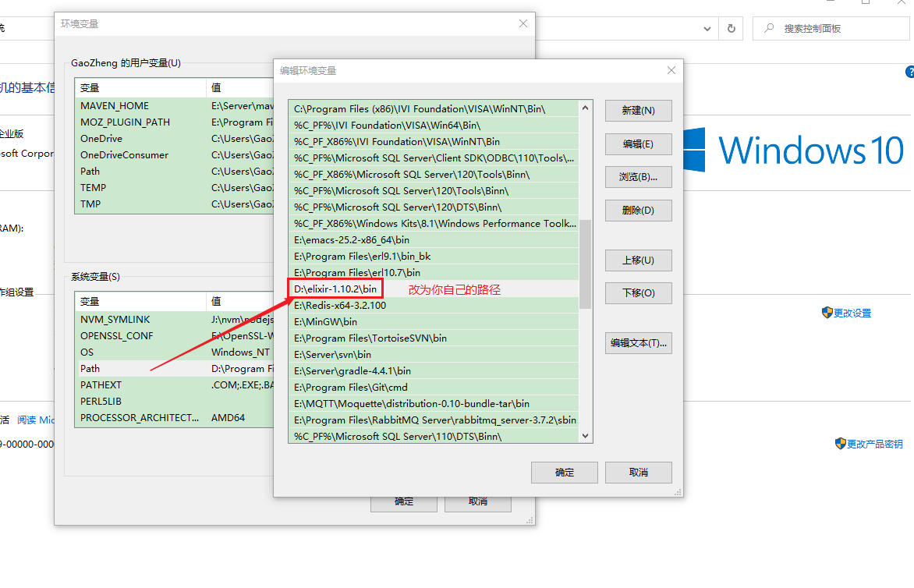This screenshot has width=914, height=588.
Task: Select RabbitMQ Server sbin path entry
Action: click(434, 420)
